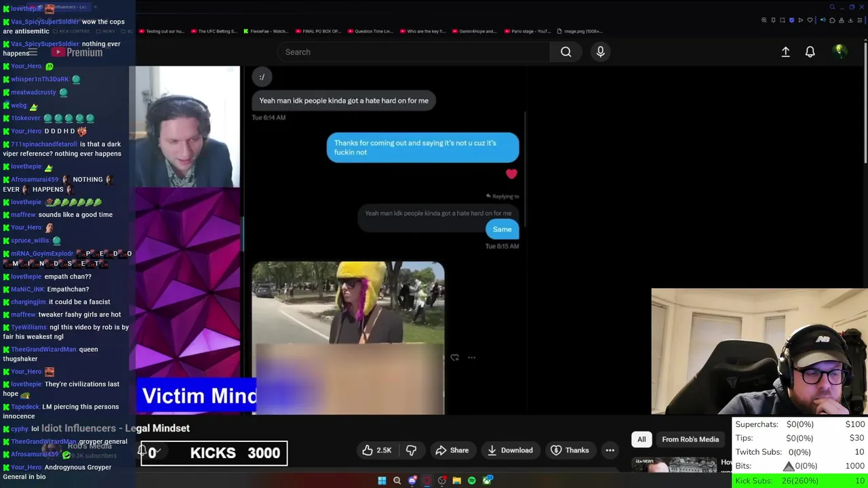The width and height of the screenshot is (868, 488).
Task: Open the browser profile icon
Action: 842,20
